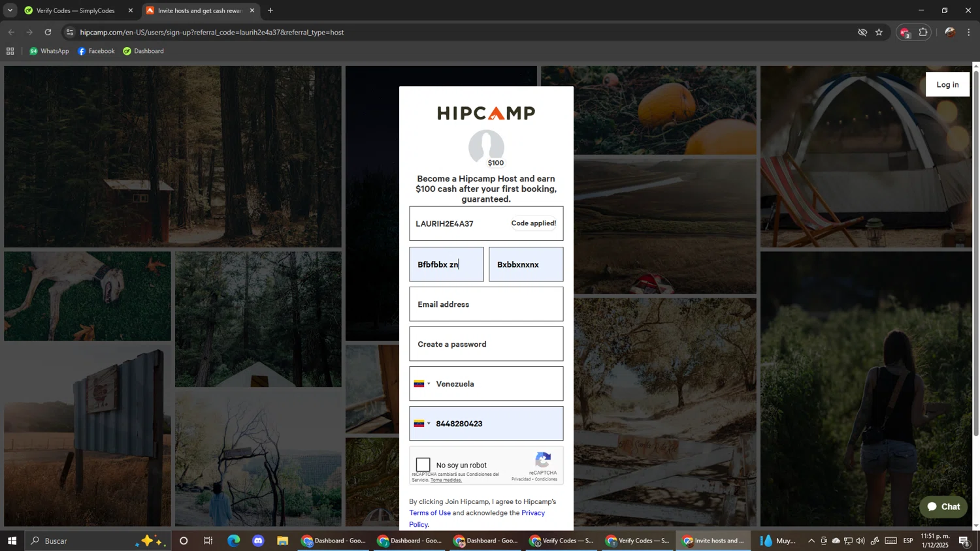Check the 'No soy un robot' checkbox
This screenshot has height=551, width=980.
coord(423,465)
